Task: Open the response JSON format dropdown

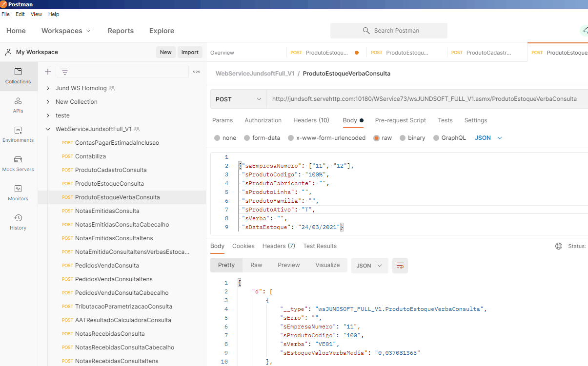Action: pos(369,266)
